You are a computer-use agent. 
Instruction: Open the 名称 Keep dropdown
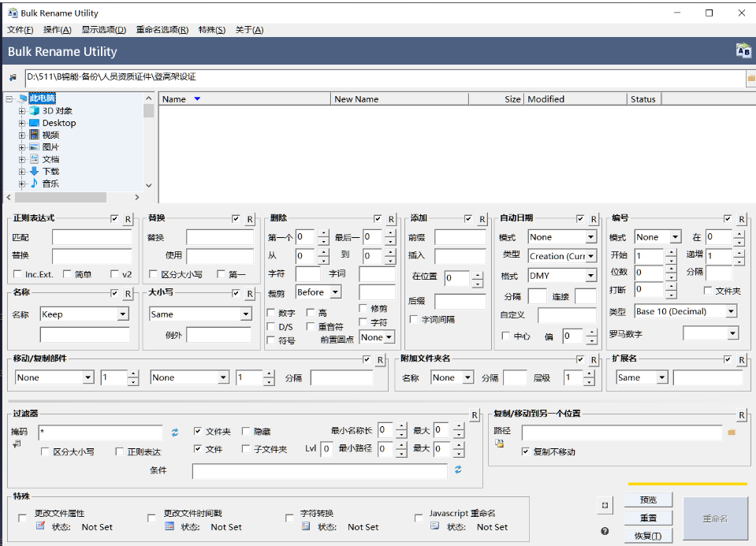[123, 314]
